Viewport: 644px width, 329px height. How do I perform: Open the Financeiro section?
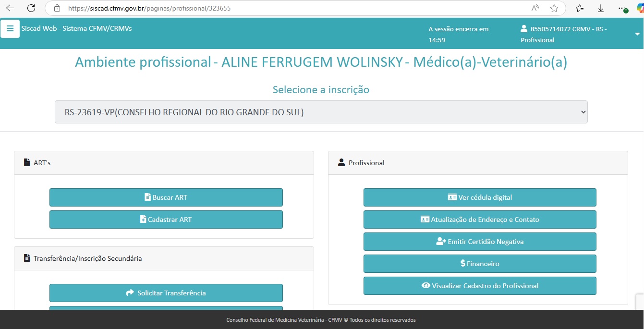tap(479, 264)
